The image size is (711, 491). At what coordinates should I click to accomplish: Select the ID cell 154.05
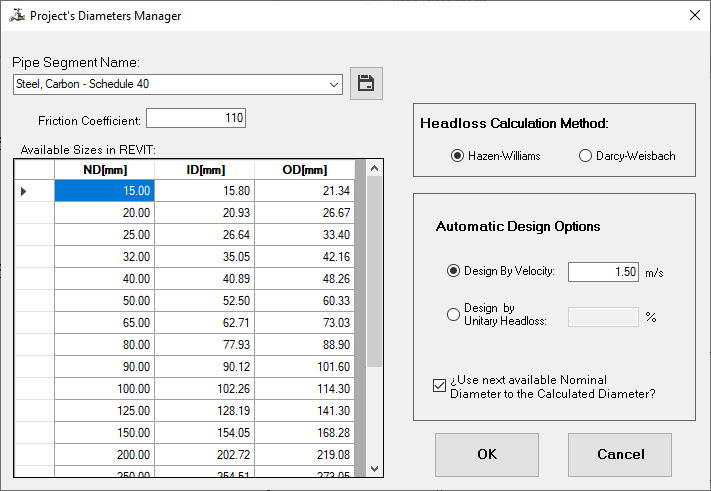click(205, 433)
